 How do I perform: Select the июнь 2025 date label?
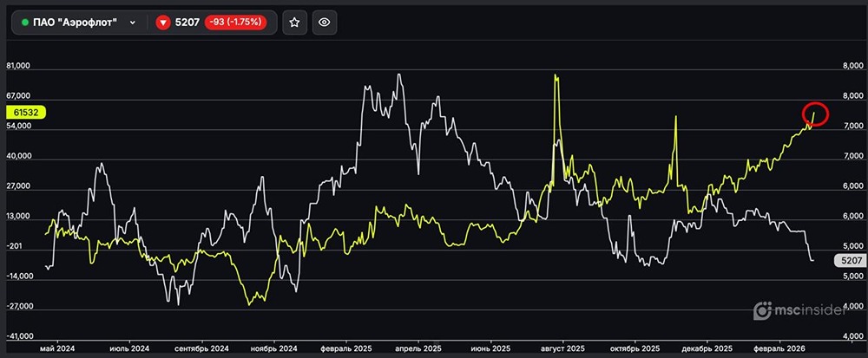(x=490, y=349)
